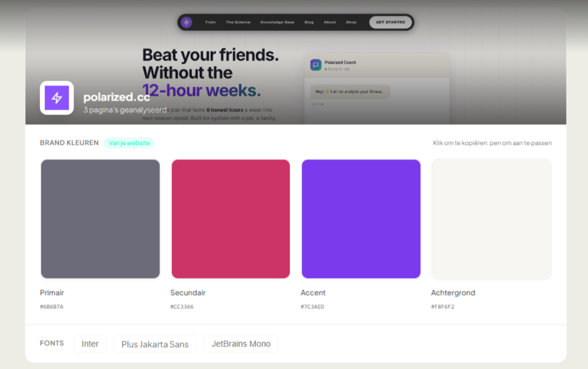Click the 'Secundair' label
Image resolution: width=588 pixels, height=369 pixels.
point(188,292)
